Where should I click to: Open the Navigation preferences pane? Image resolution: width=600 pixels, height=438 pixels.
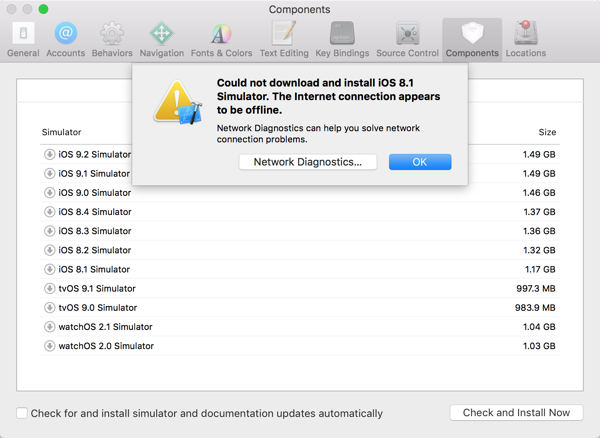tap(161, 38)
